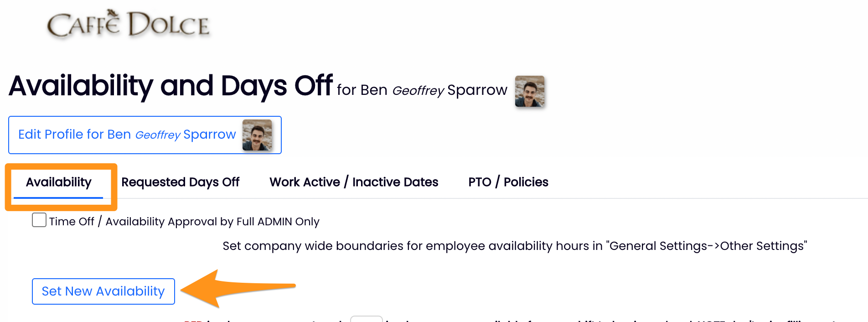Switch to the Requested Days Off tab
Image resolution: width=868 pixels, height=322 pixels.
[180, 182]
